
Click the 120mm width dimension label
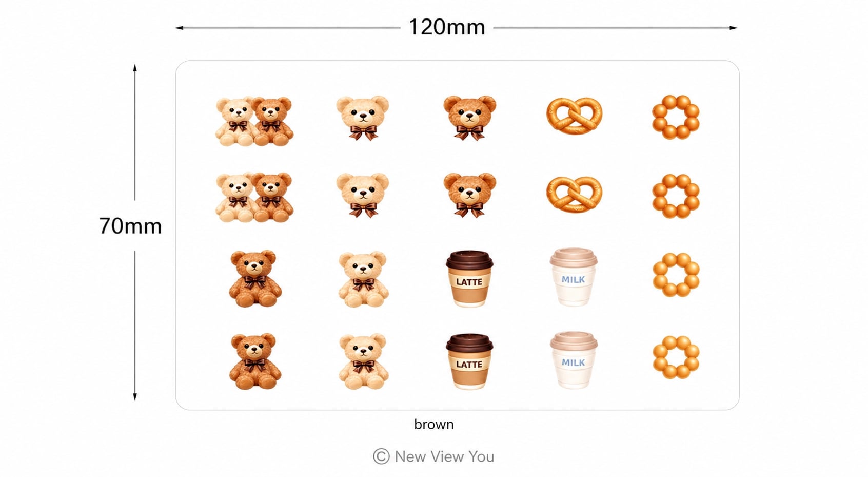(x=446, y=27)
